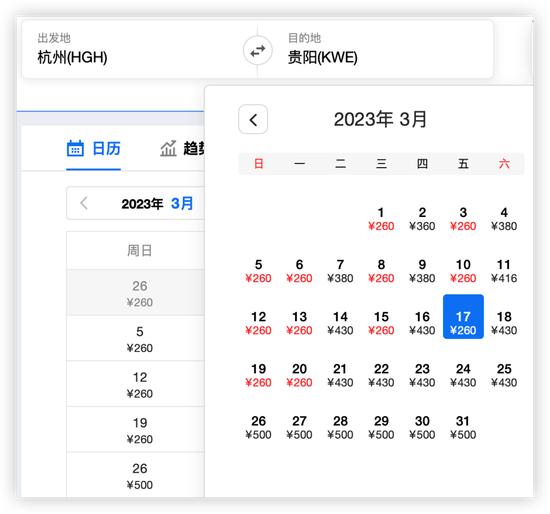Viewport: 550px width, 514px height.
Task: Choose March 11 priced ¥416
Action: click(504, 271)
